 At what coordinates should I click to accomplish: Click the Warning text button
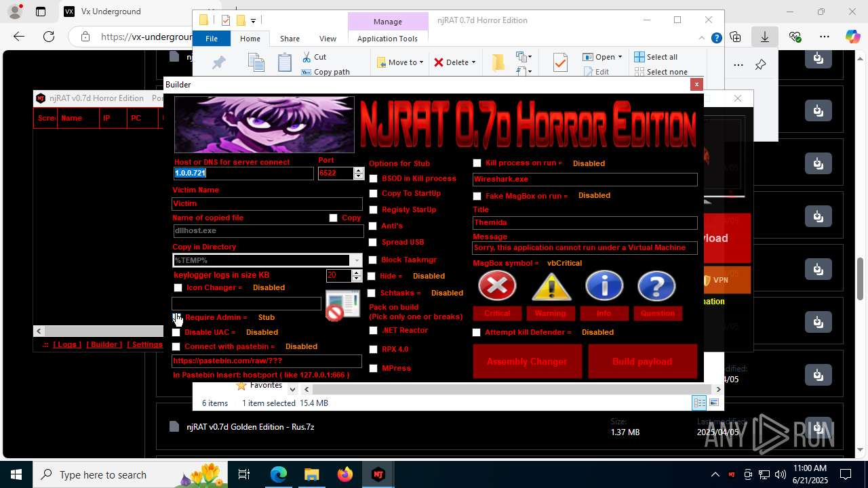tap(550, 313)
